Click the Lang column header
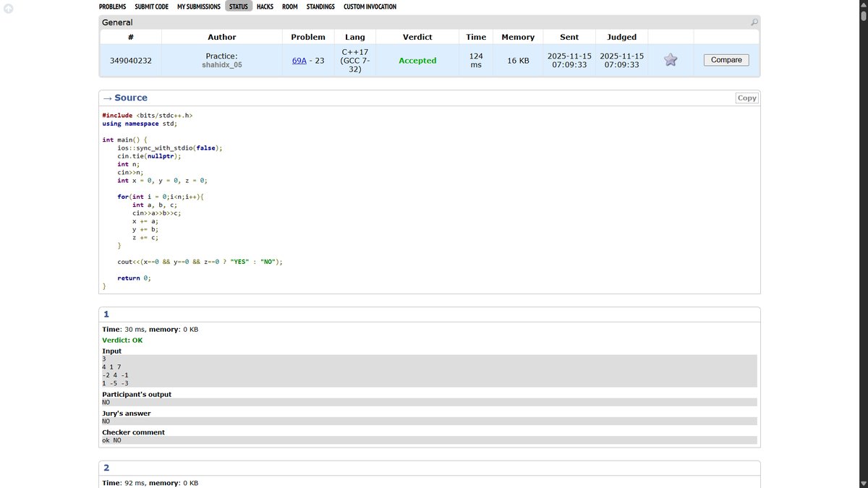The image size is (868, 488). [355, 37]
